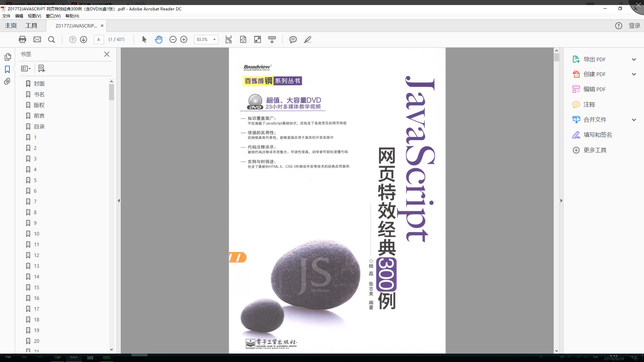The image size is (644, 362).
Task: Fit page width with scrolling icon
Action: [x=228, y=40]
